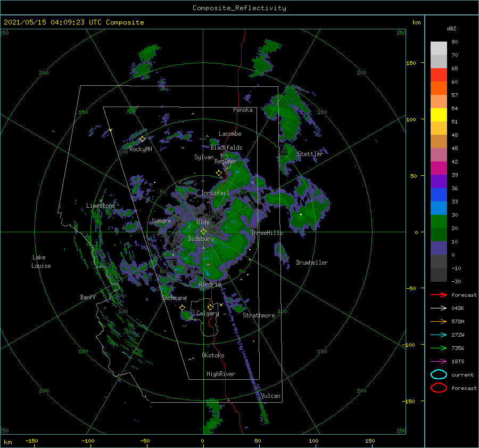479x448 pixels.
Task: Click the yellow radar-site diamond between Olds and Didsbury
Action: (203, 232)
